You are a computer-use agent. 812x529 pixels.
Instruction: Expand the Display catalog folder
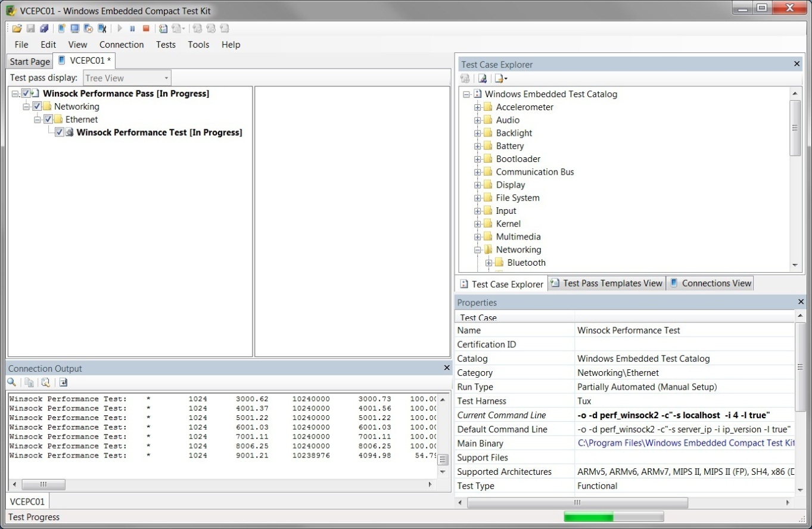[478, 185]
